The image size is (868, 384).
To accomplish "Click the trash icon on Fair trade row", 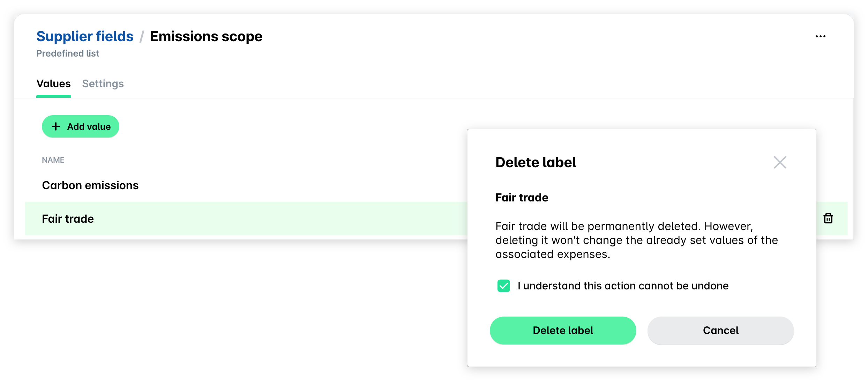I will tap(828, 218).
